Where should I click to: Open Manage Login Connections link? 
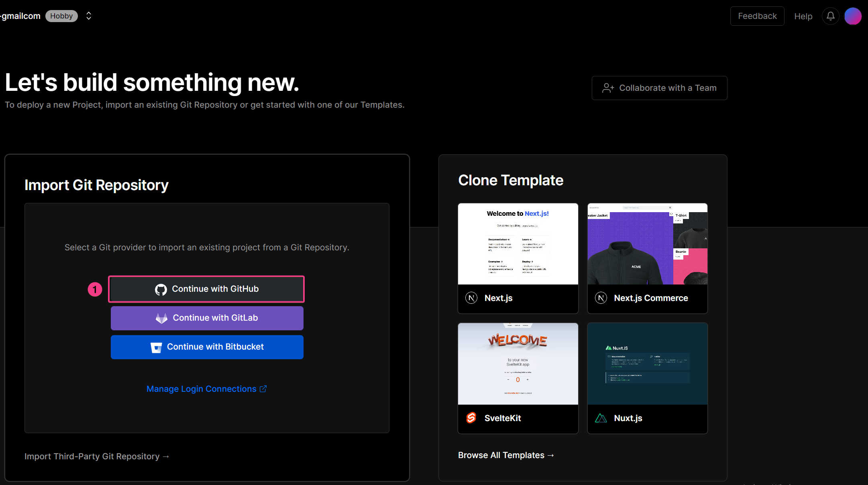206,389
